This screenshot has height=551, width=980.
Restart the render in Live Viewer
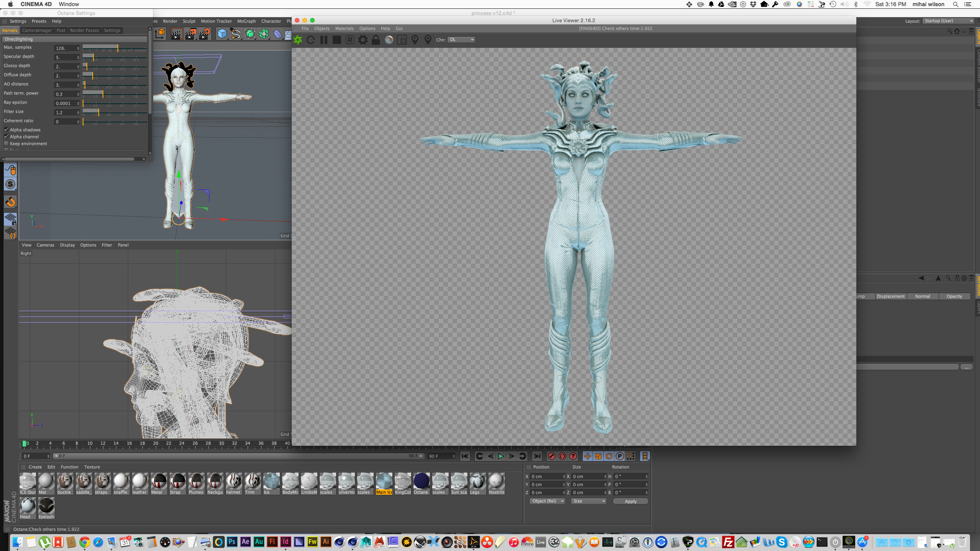311,40
